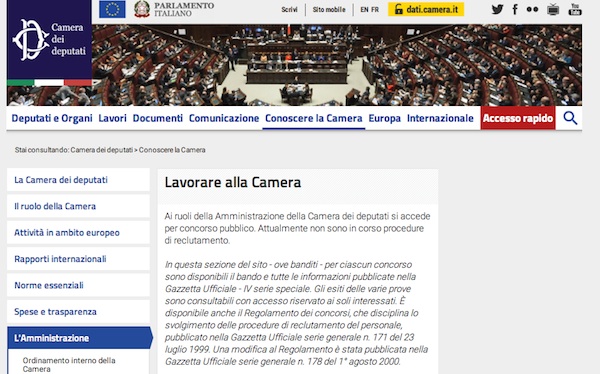Open the Comunicazione menu
Screen dimensions: 600x374
[x=224, y=118]
